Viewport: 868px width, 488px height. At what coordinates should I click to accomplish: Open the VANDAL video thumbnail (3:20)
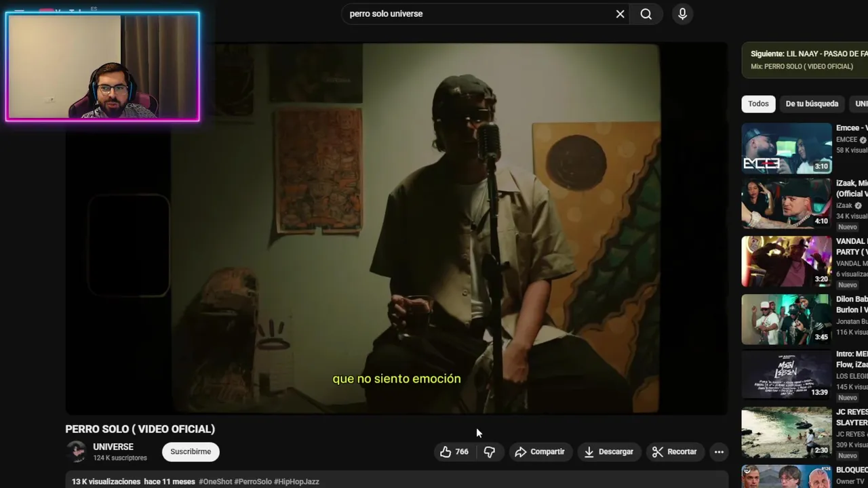pos(787,261)
